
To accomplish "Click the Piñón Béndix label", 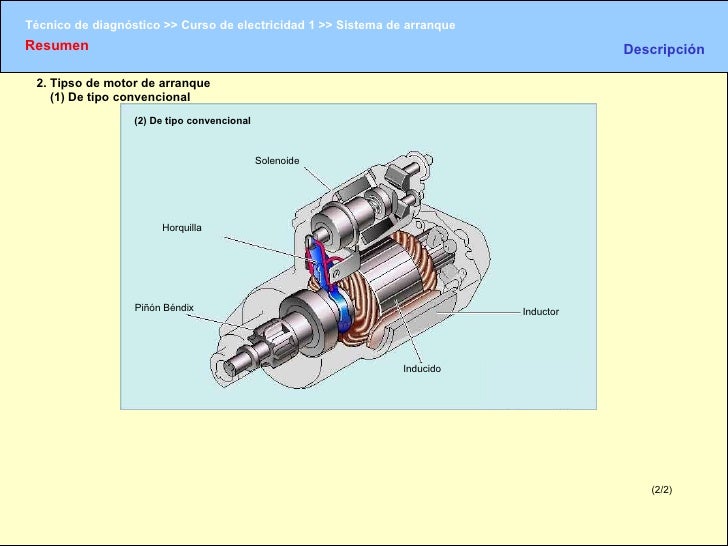I will pos(164,308).
